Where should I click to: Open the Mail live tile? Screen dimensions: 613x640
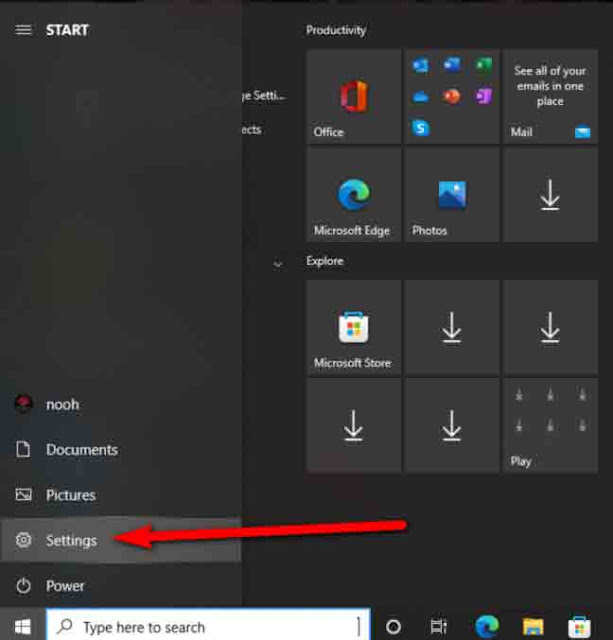click(x=551, y=97)
